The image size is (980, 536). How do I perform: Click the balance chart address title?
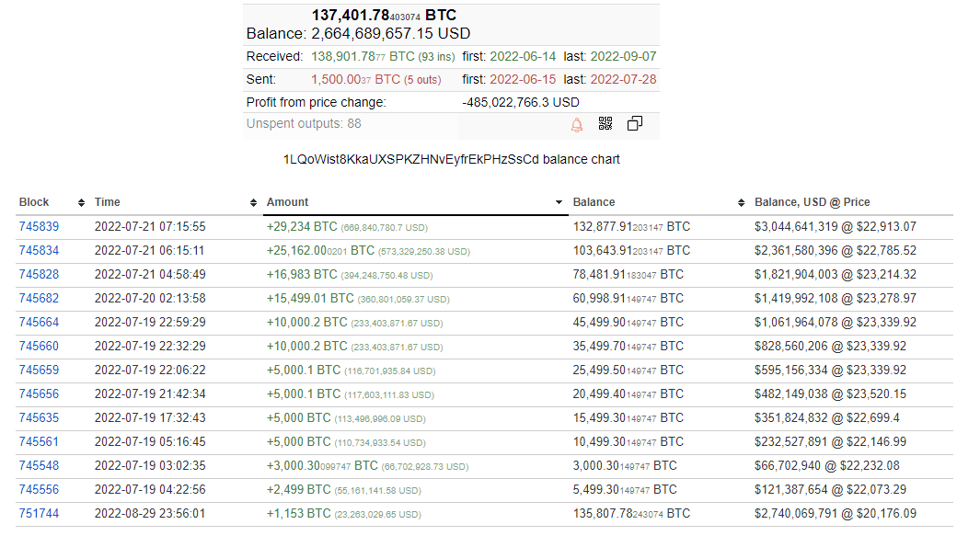tap(451, 159)
